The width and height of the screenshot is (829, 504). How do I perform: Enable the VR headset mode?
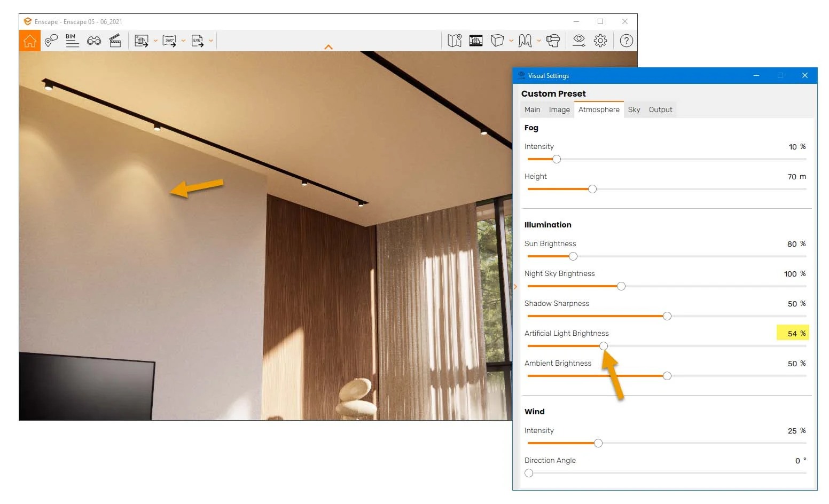(x=553, y=41)
